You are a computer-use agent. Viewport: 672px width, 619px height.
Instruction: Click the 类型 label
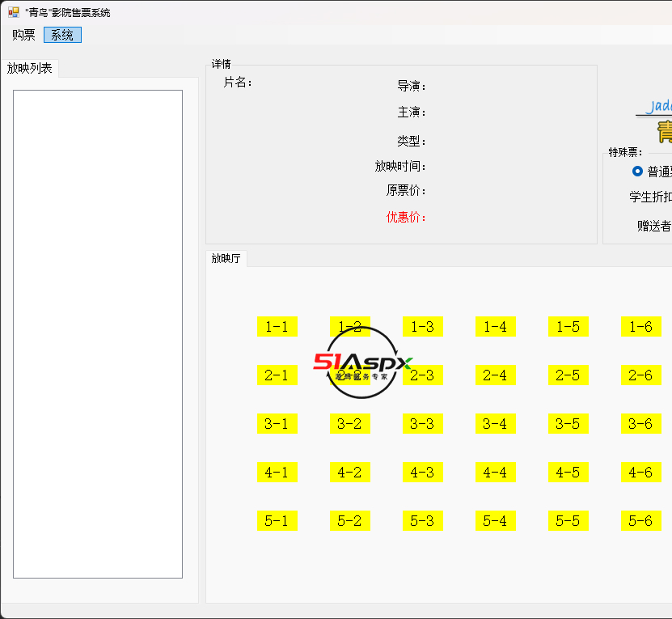(412, 141)
